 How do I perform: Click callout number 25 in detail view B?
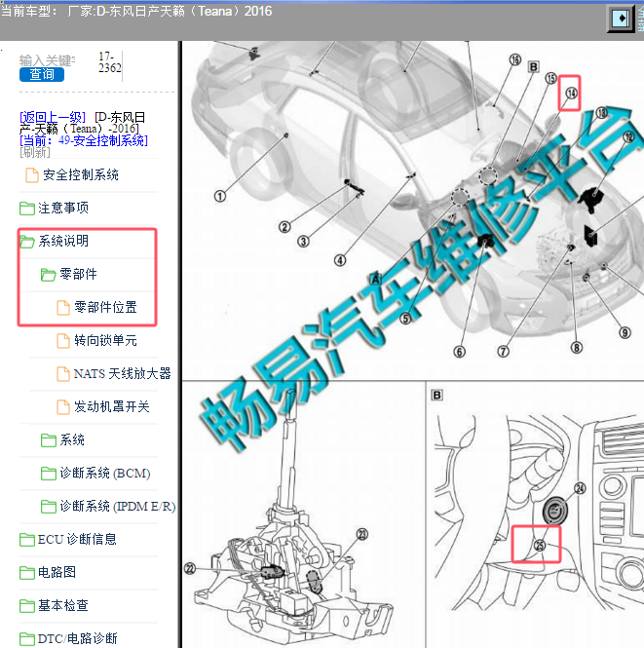pos(540,546)
